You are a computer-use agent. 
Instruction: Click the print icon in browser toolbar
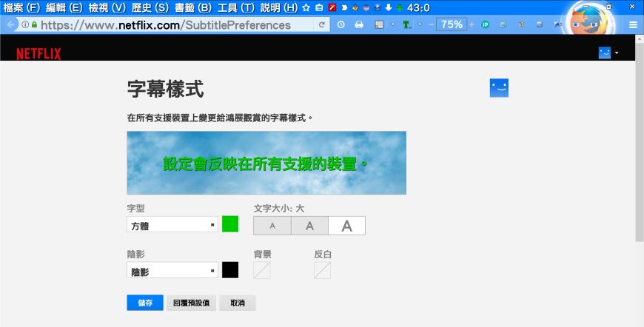coord(359,24)
